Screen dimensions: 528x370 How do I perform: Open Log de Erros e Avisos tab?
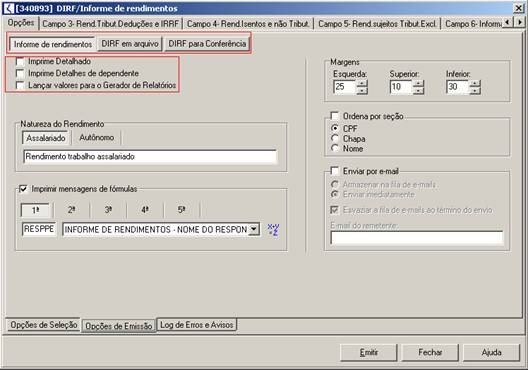pyautogui.click(x=197, y=325)
